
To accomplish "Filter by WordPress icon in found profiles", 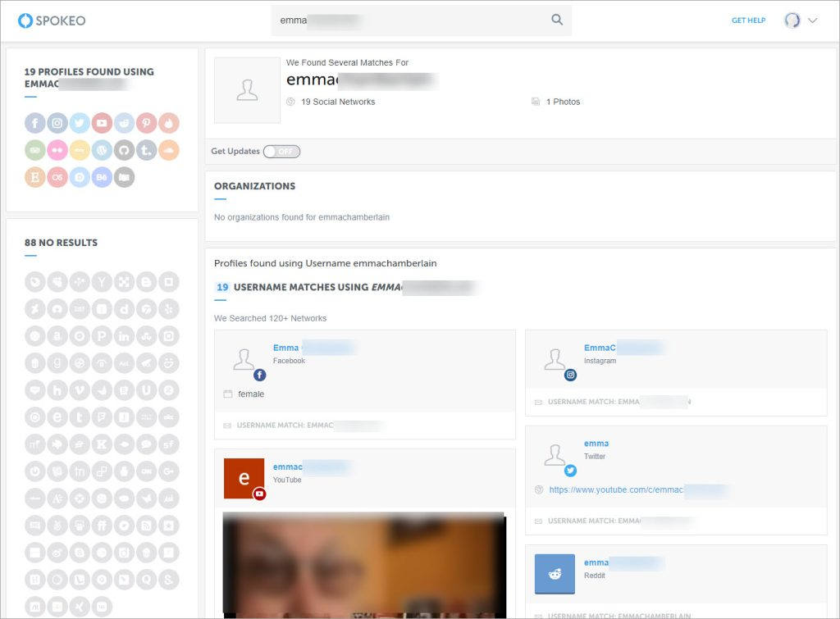I will (x=102, y=150).
